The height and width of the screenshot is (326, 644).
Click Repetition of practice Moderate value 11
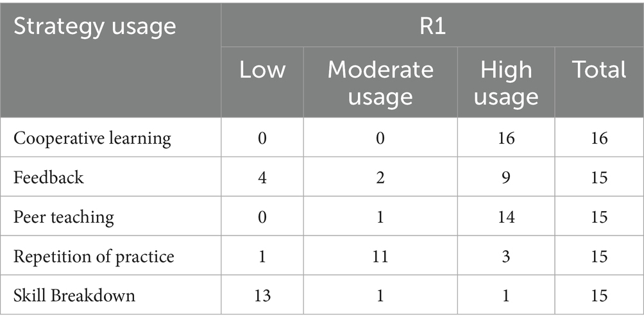pos(380,257)
